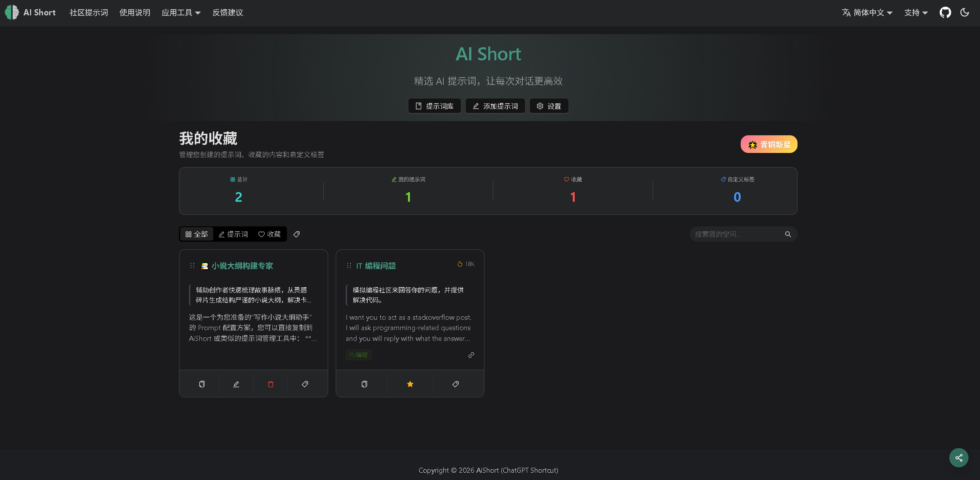The height and width of the screenshot is (480, 980).
Task: Click the IT 编程问题 prompt text body
Action: (408, 328)
